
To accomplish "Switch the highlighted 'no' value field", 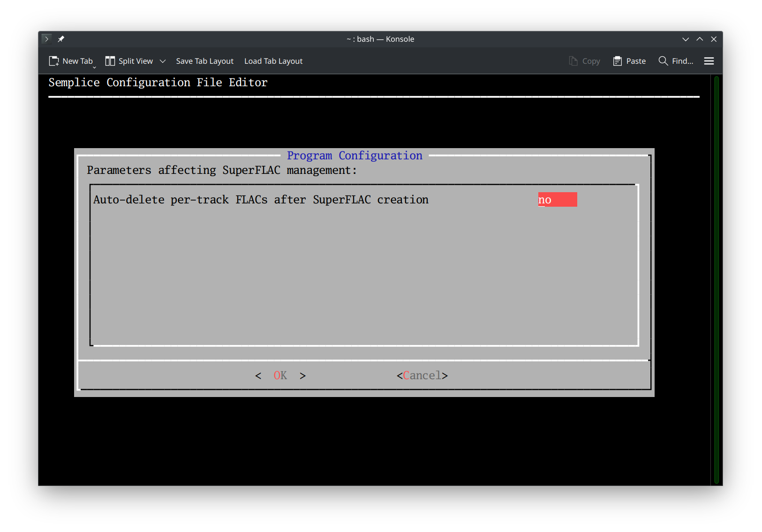I will 558,199.
